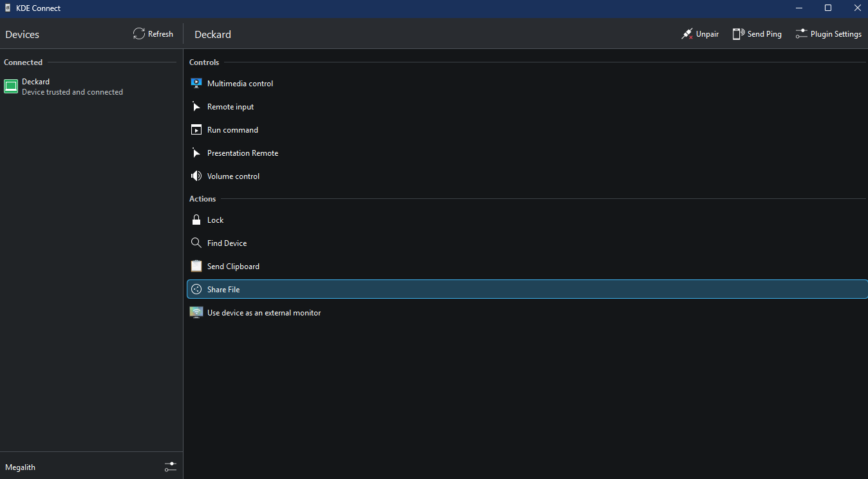Click the Controls section header

click(x=204, y=62)
